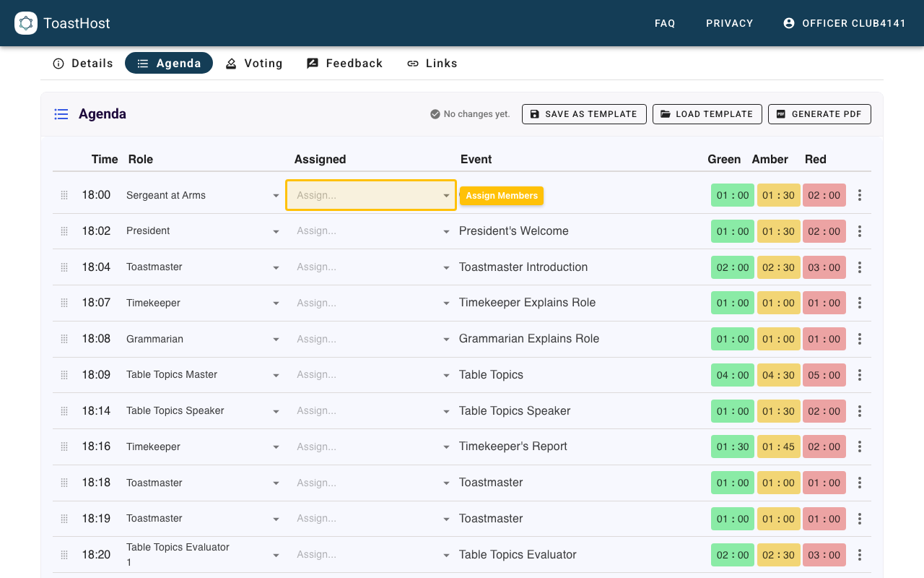Open the Feedback tab
Screen dimensions: 924x578
344,64
